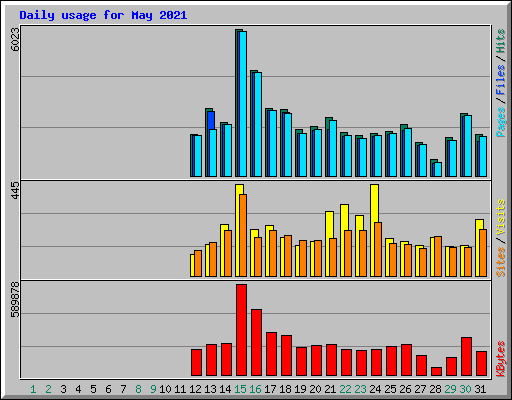Select the cyan pages bar for day 12
512x400 pixels.
click(198, 156)
